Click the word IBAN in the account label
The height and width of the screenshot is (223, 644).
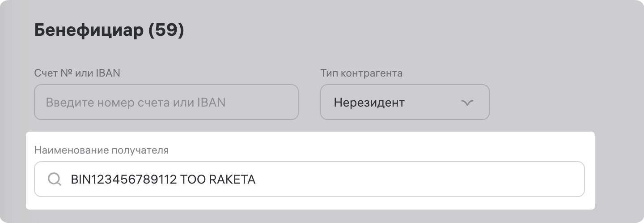[x=108, y=73]
